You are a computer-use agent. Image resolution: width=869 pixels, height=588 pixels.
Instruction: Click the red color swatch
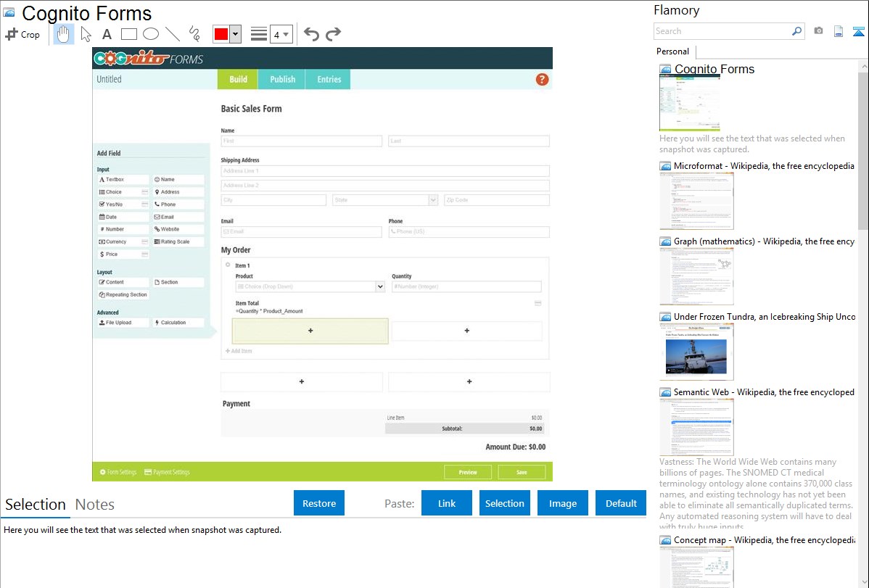[221, 34]
